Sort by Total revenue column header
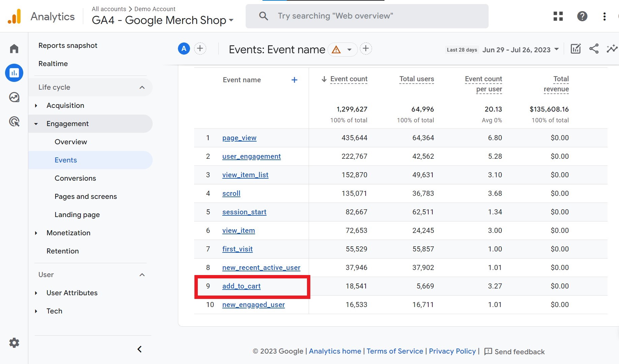 pyautogui.click(x=556, y=84)
